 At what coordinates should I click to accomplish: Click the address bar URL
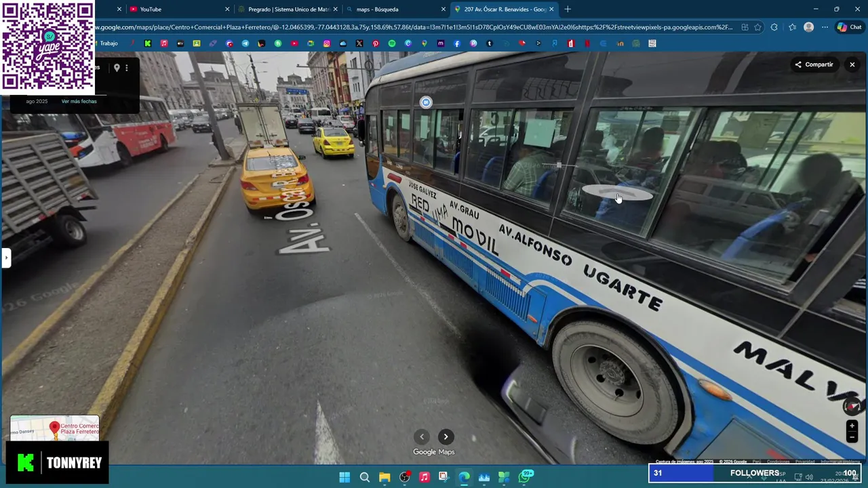click(x=414, y=27)
